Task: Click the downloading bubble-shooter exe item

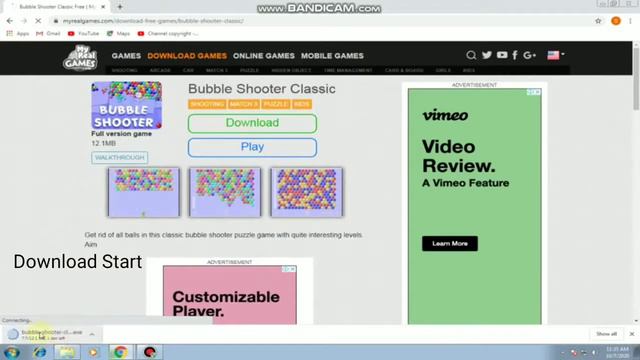Action: click(51, 335)
